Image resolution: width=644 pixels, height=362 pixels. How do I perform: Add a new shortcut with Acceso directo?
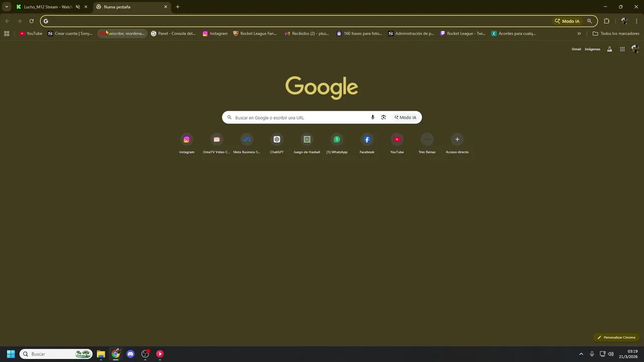tap(457, 143)
